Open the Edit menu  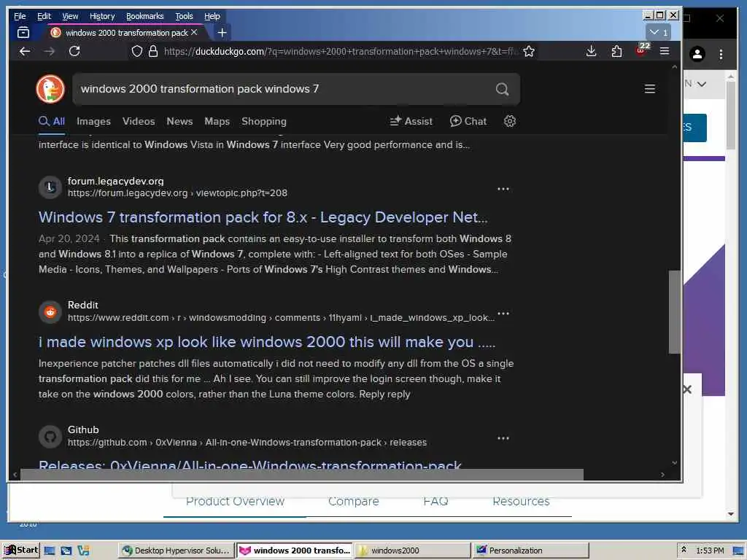44,16
